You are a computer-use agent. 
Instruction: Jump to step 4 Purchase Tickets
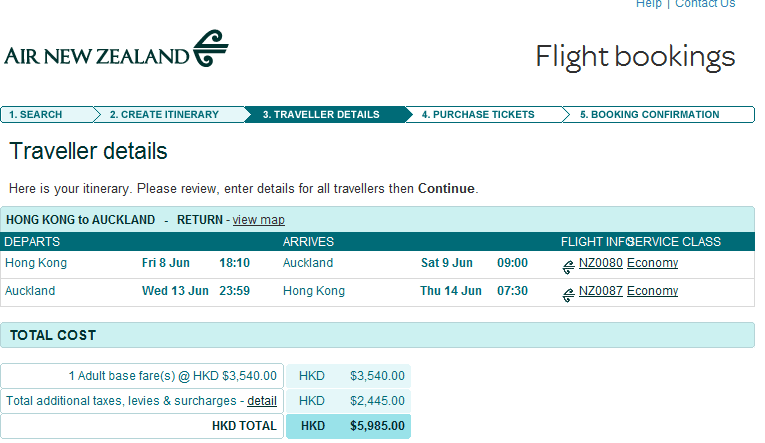click(x=478, y=115)
